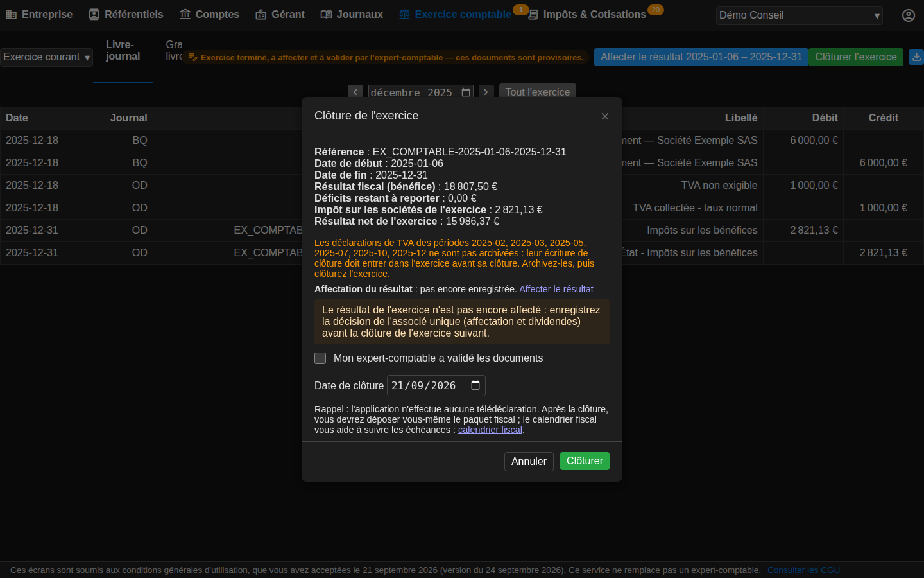Click the green Clôturer button
Image resolution: width=924 pixels, height=578 pixels.
pyautogui.click(x=585, y=461)
